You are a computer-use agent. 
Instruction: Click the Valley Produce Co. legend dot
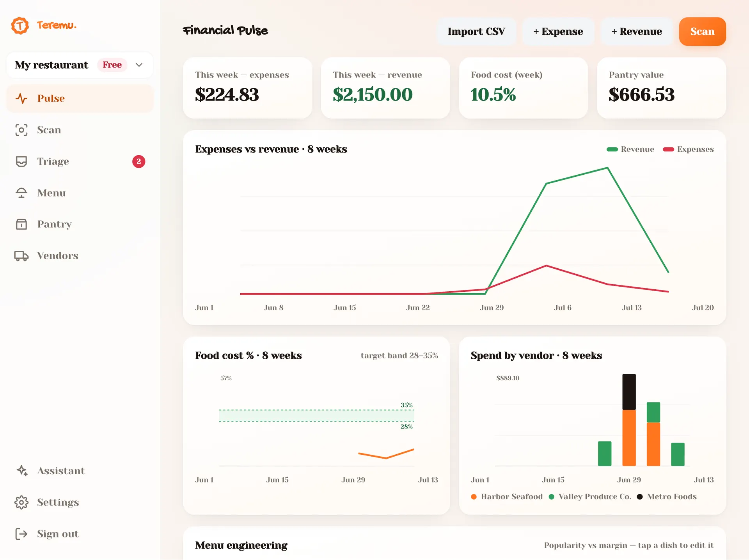[x=552, y=497]
